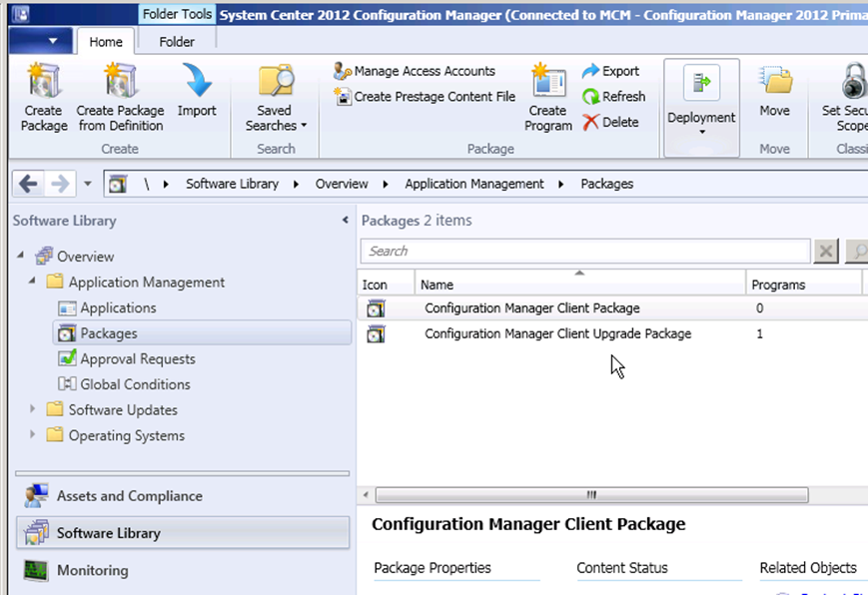
Task: Click the Content Status section heading
Action: pyautogui.click(x=622, y=568)
